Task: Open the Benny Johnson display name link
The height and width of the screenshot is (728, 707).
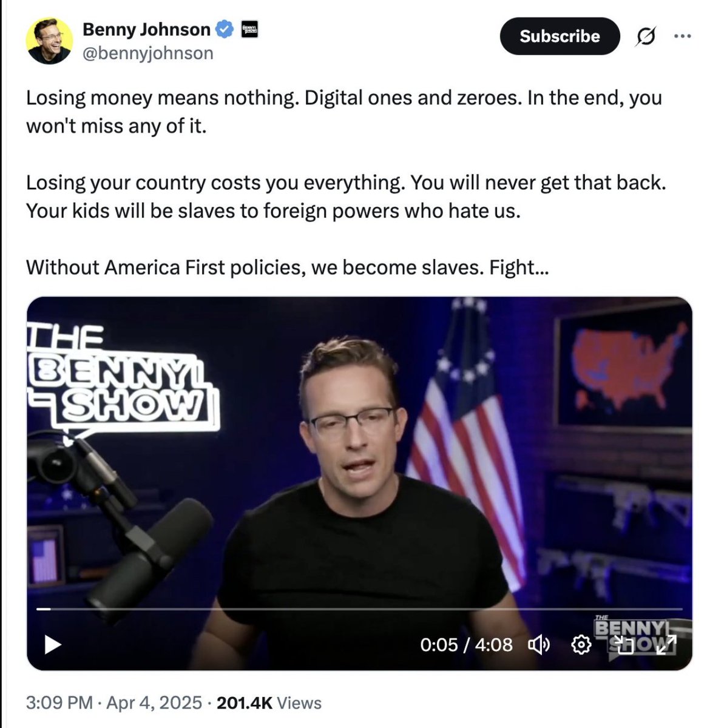Action: 146,29
